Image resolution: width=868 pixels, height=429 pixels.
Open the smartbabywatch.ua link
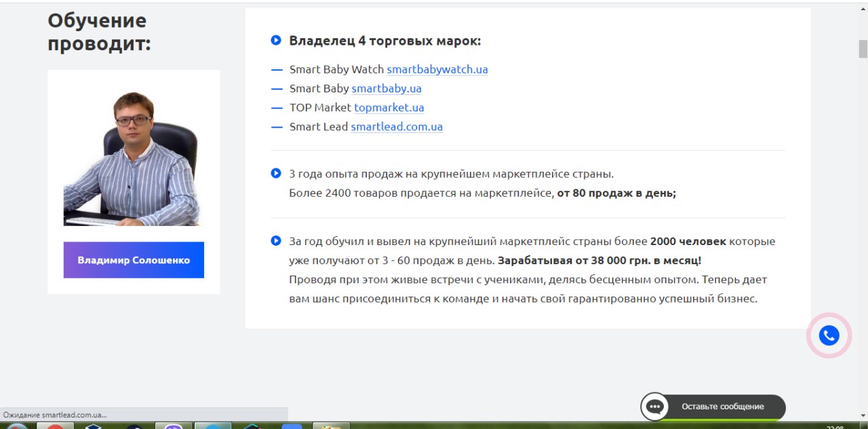437,69
